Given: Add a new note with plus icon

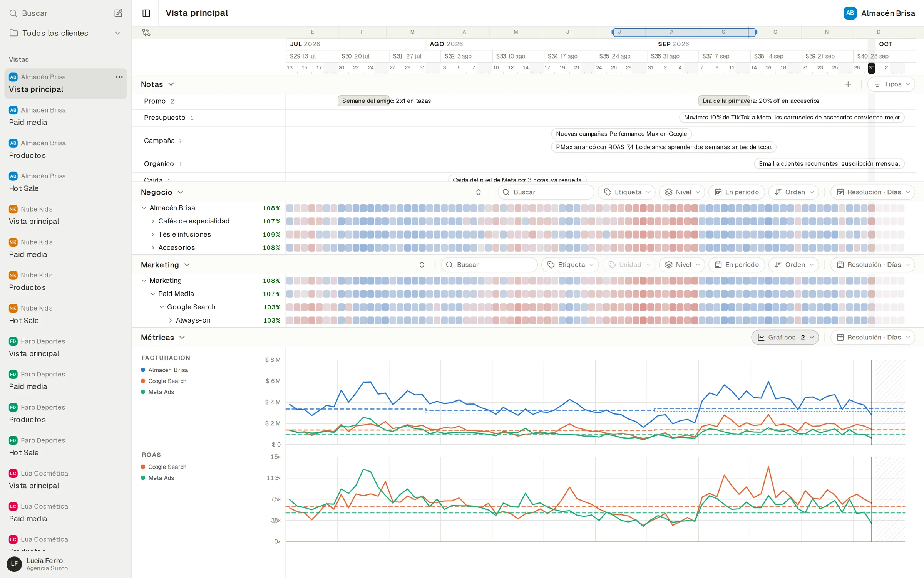Looking at the screenshot, I should (848, 84).
